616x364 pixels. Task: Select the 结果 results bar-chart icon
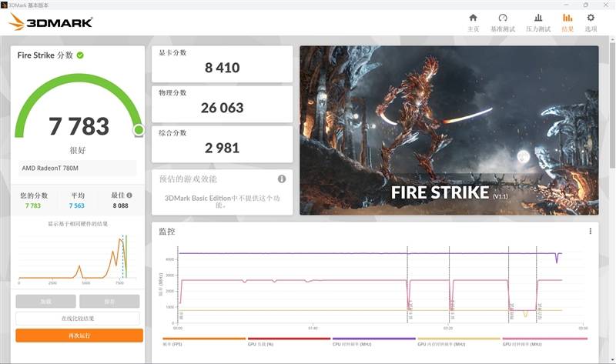tap(567, 22)
